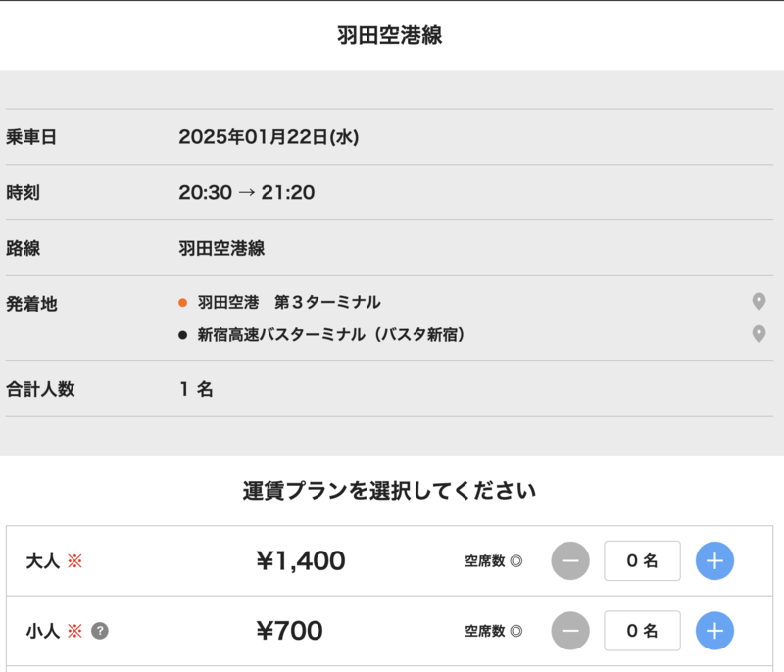Screen dimensions: 784x672
Task: Click the departure time 20:30 → 21:20
Action: coord(245,193)
